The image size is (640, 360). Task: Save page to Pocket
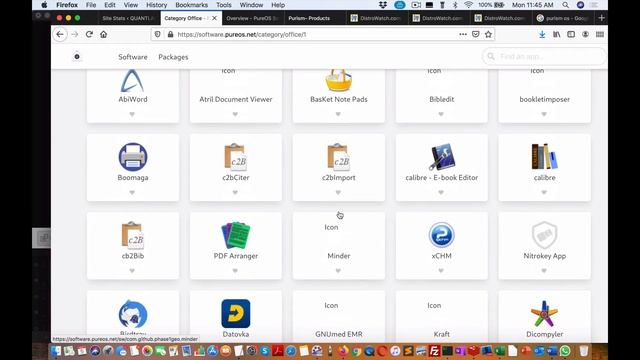point(476,35)
